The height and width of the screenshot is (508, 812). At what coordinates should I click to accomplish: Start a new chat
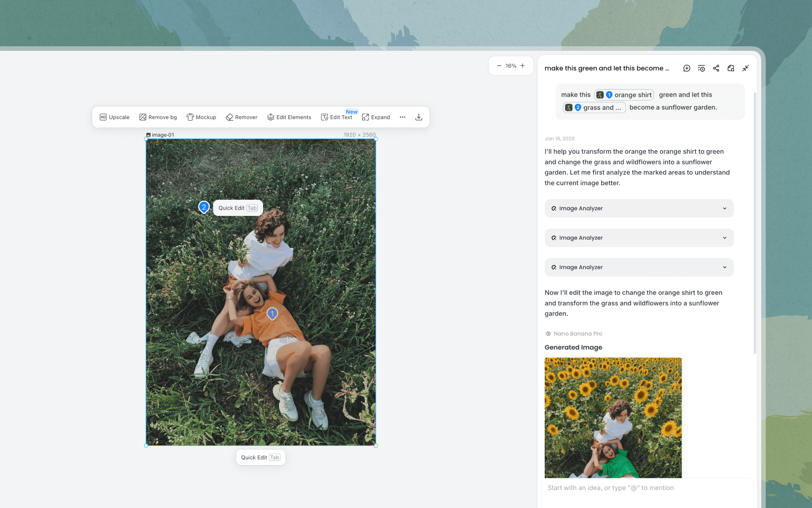pyautogui.click(x=686, y=68)
